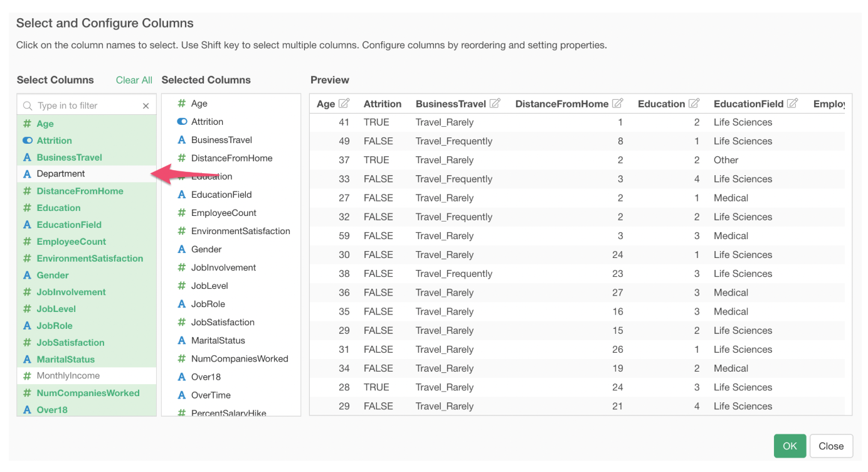
Task: Click the hash icon beside JobLevel in Selected Columns
Action: (x=182, y=286)
